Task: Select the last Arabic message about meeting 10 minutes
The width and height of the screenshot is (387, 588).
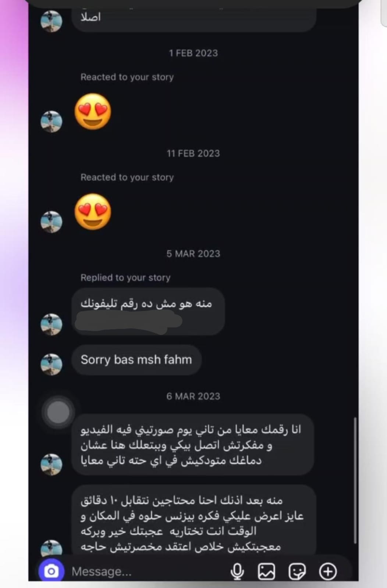Action: 193,520
